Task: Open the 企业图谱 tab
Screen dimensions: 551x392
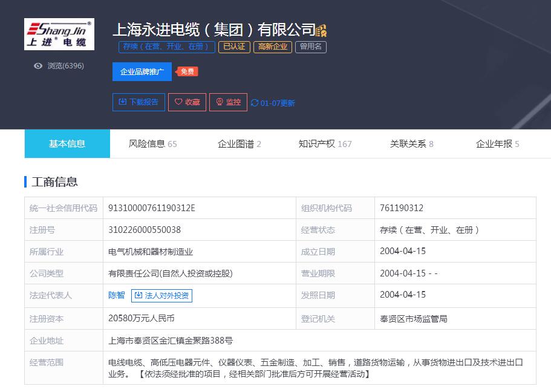Action: (x=239, y=144)
